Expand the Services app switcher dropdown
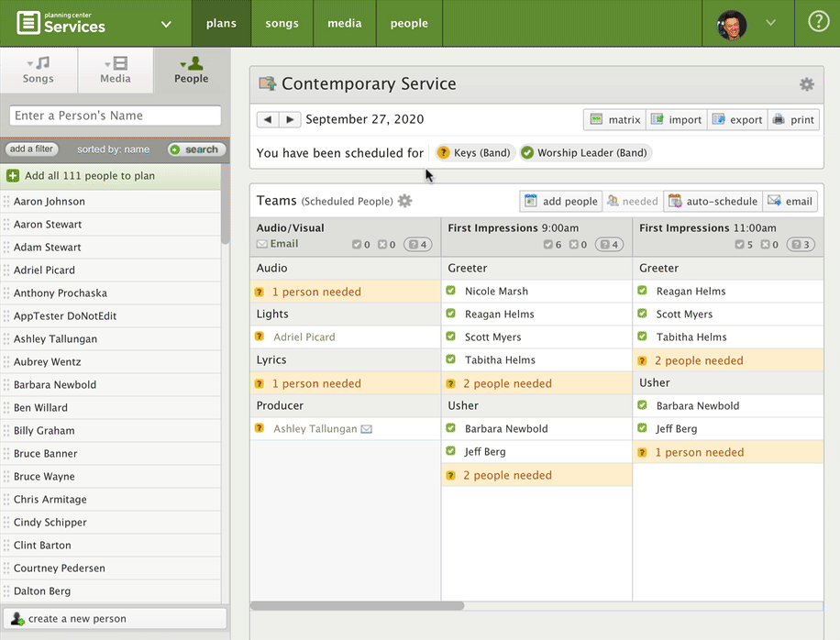Screen dimensions: 840x640 [x=166, y=24]
